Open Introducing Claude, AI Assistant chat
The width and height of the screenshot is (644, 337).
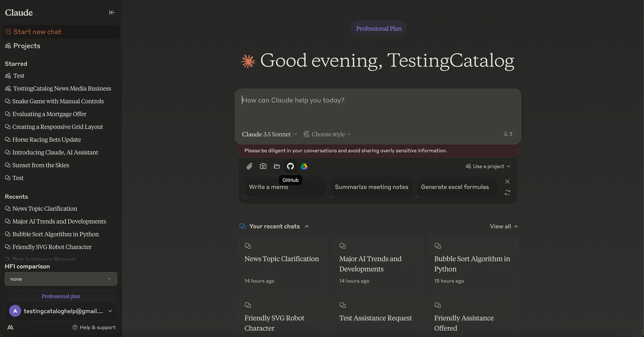pos(52,152)
